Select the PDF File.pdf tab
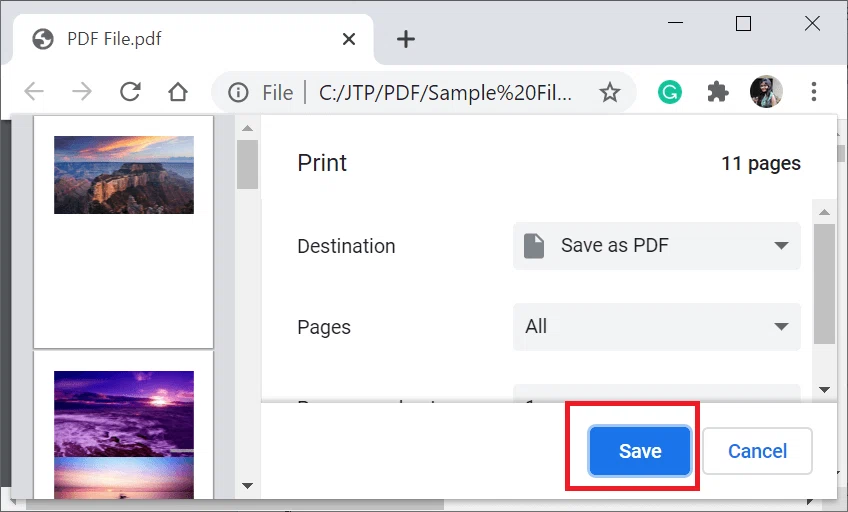This screenshot has height=512, width=848. pos(193,39)
